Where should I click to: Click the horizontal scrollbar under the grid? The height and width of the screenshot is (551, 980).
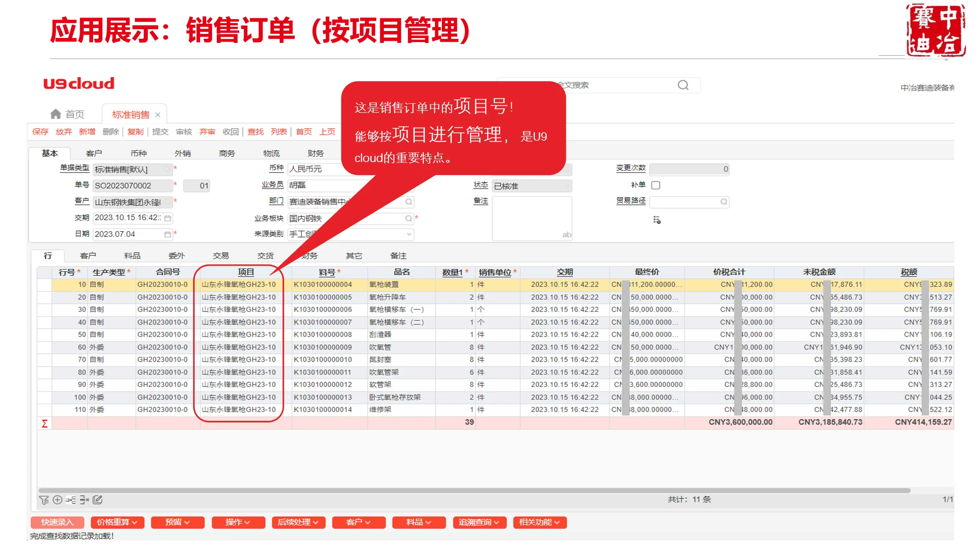474,490
